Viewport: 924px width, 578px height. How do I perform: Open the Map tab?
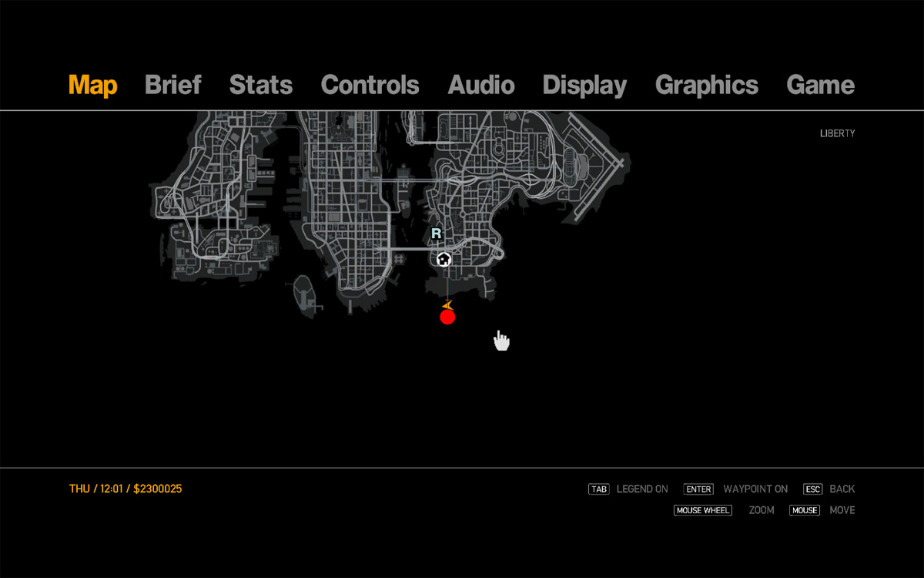pyautogui.click(x=92, y=85)
